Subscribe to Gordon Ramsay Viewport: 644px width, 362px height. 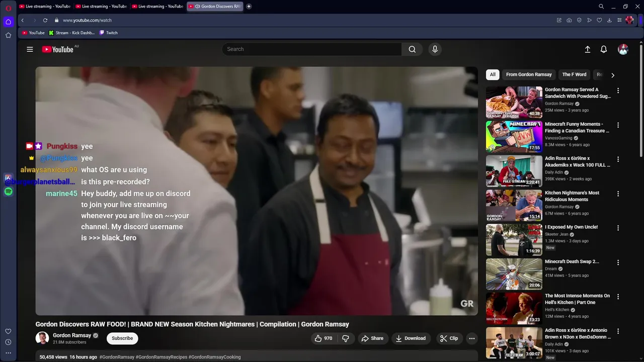(122, 338)
